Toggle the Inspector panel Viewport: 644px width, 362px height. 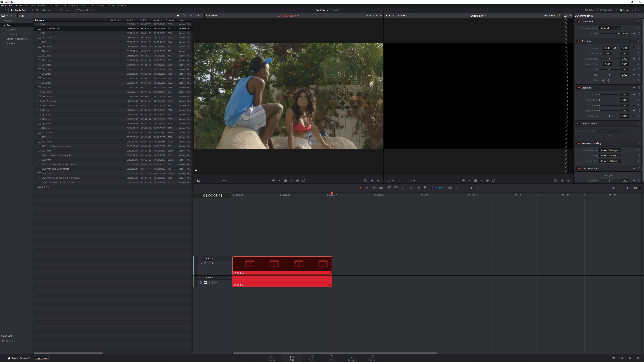click(626, 10)
